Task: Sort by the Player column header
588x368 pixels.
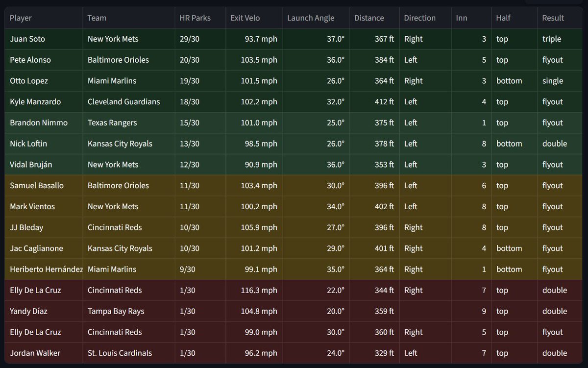Action: (44, 18)
